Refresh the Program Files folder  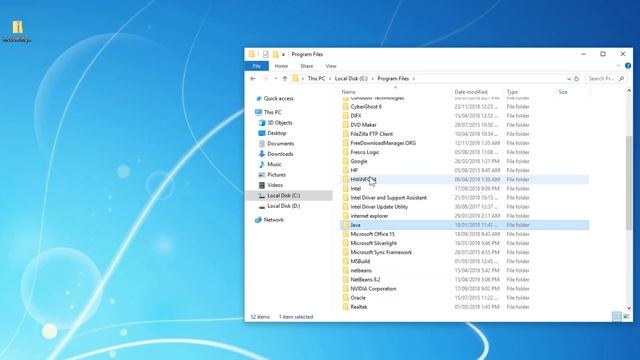pos(576,79)
